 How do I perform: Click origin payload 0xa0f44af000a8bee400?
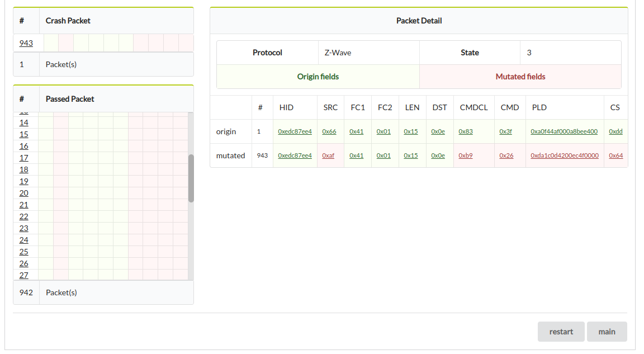(564, 131)
